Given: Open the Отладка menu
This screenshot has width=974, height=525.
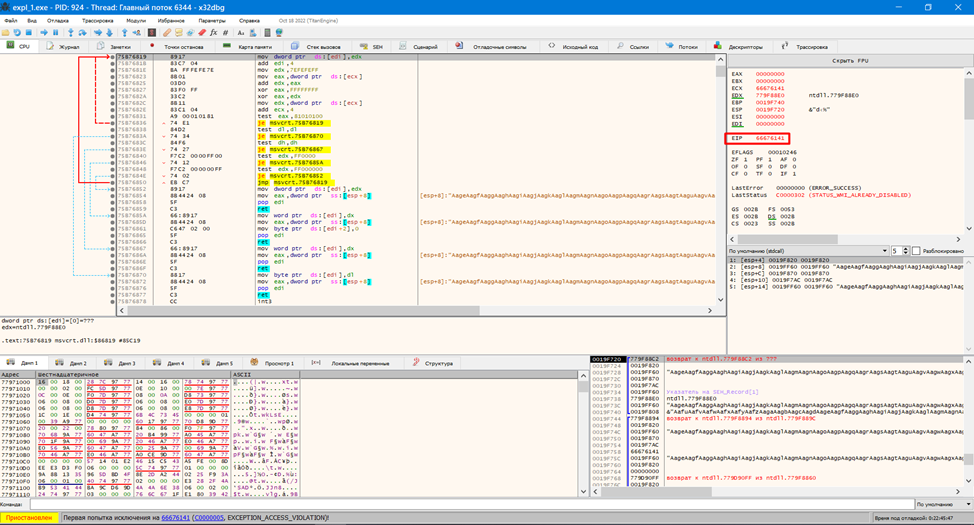Looking at the screenshot, I should click(58, 20).
